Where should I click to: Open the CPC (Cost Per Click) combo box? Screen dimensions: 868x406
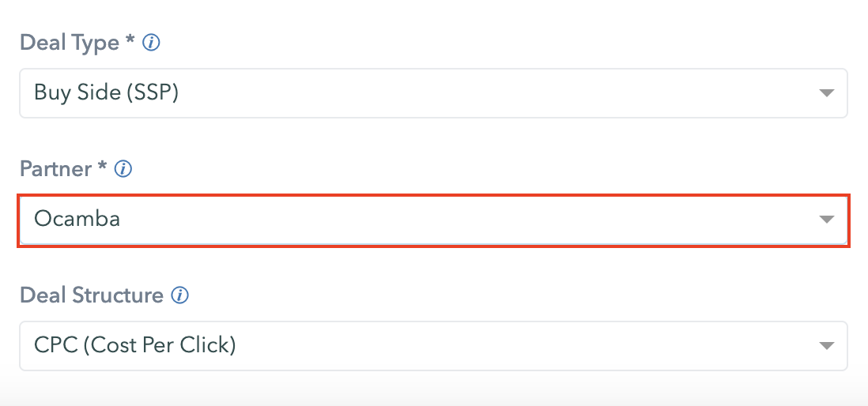433,346
